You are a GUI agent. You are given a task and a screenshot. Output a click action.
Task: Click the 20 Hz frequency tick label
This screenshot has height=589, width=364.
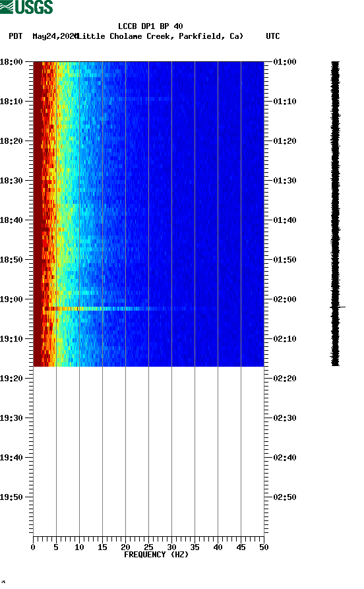(125, 547)
